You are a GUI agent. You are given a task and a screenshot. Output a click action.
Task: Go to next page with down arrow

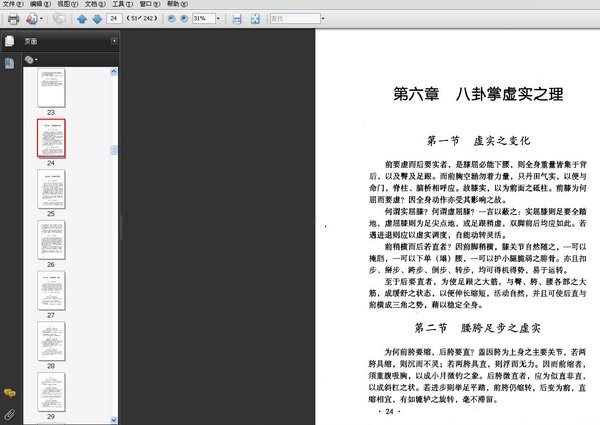[x=97, y=18]
